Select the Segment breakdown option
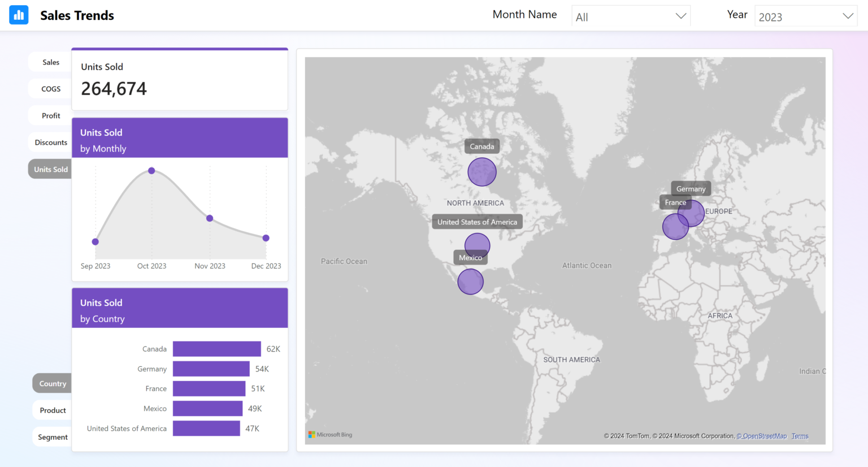Screen dimensions: 868x467 (x=52, y=436)
